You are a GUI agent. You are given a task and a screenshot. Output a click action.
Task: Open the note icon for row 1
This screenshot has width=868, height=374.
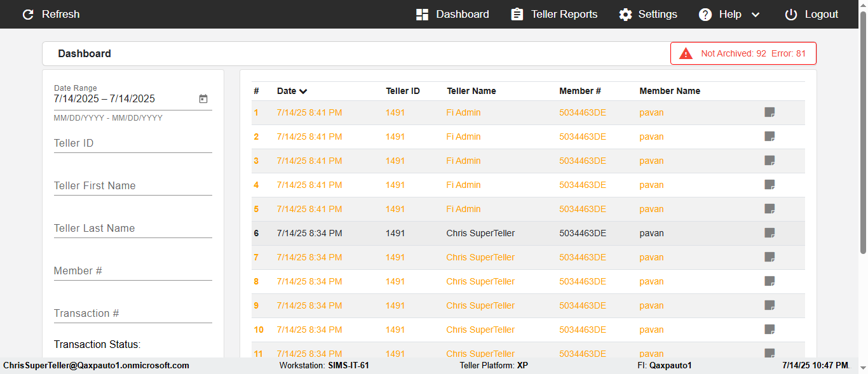point(770,112)
